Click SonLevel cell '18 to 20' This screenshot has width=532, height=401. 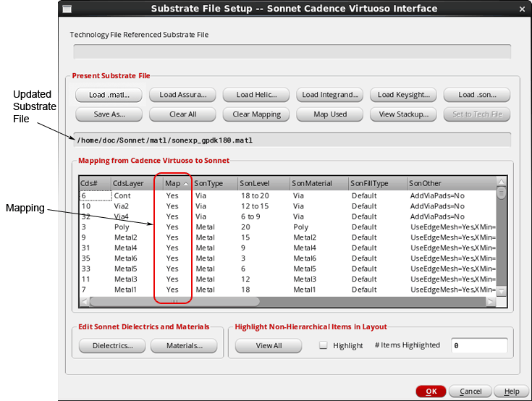point(255,195)
